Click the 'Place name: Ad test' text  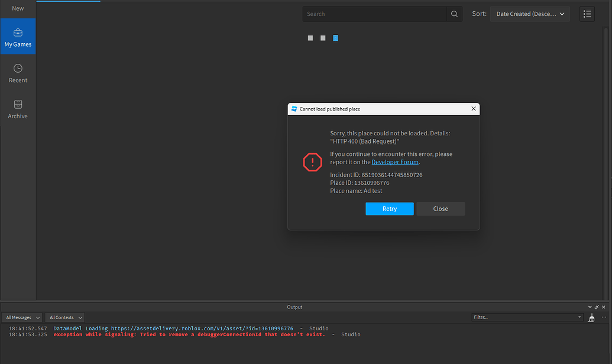click(356, 191)
